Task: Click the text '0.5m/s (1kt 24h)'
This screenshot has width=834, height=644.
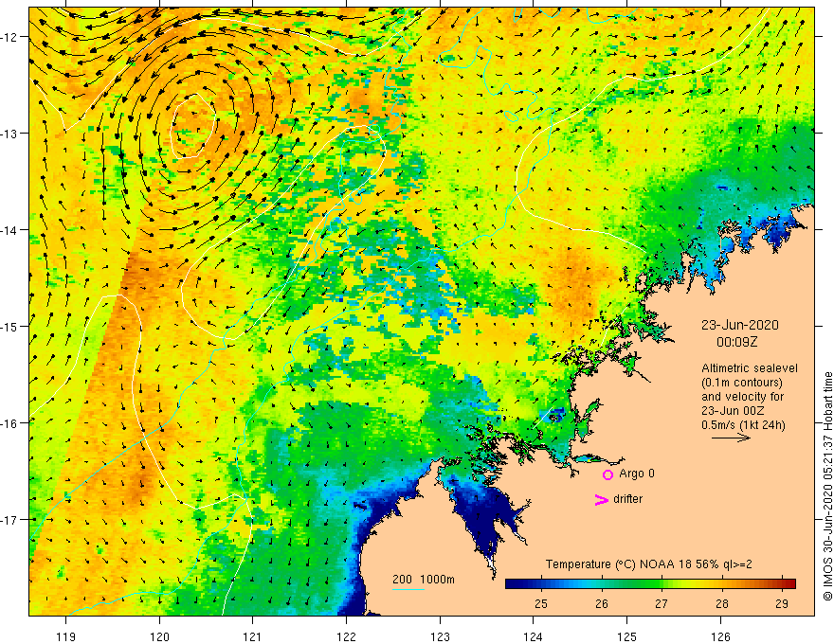Action: click(743, 424)
